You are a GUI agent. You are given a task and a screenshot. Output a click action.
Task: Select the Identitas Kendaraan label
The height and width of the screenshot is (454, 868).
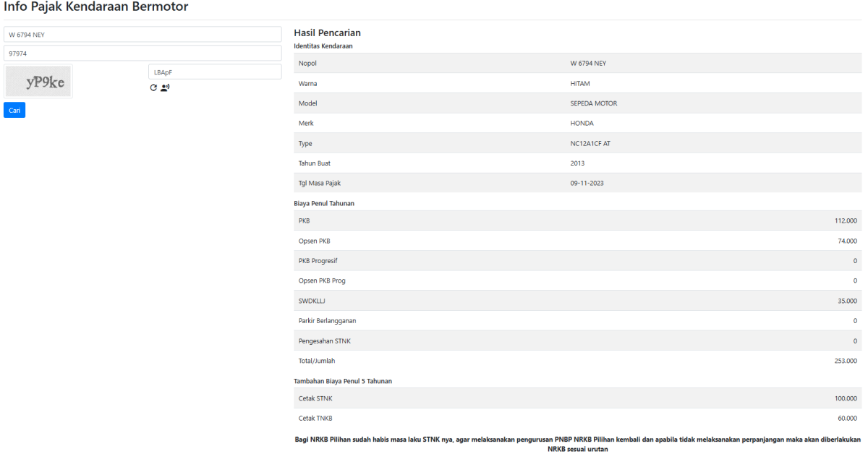click(x=323, y=46)
